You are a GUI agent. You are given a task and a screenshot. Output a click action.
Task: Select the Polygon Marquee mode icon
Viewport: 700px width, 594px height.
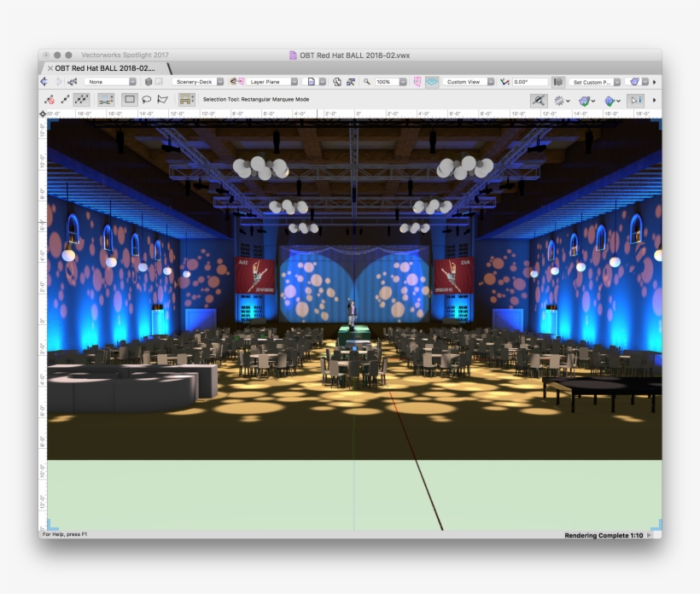[162, 99]
